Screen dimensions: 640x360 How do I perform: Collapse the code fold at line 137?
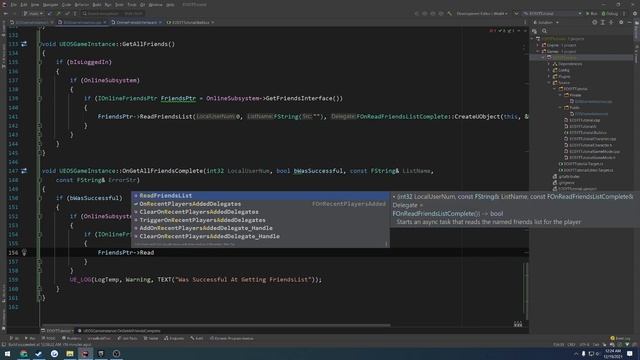point(40,80)
